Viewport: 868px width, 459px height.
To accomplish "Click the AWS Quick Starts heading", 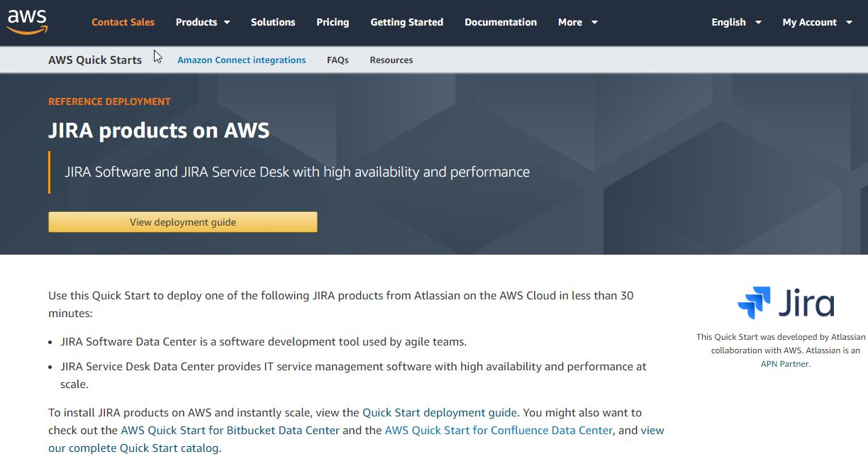I will click(x=95, y=60).
